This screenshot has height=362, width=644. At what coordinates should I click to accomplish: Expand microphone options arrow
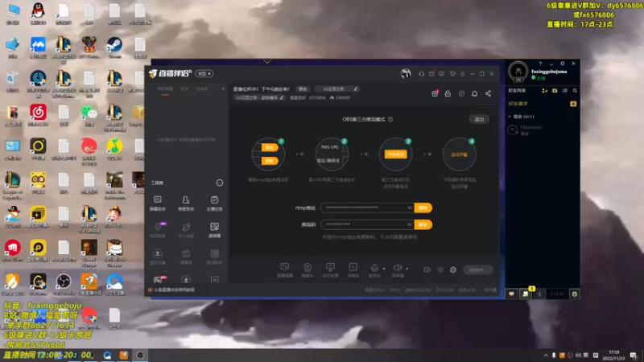point(384,269)
